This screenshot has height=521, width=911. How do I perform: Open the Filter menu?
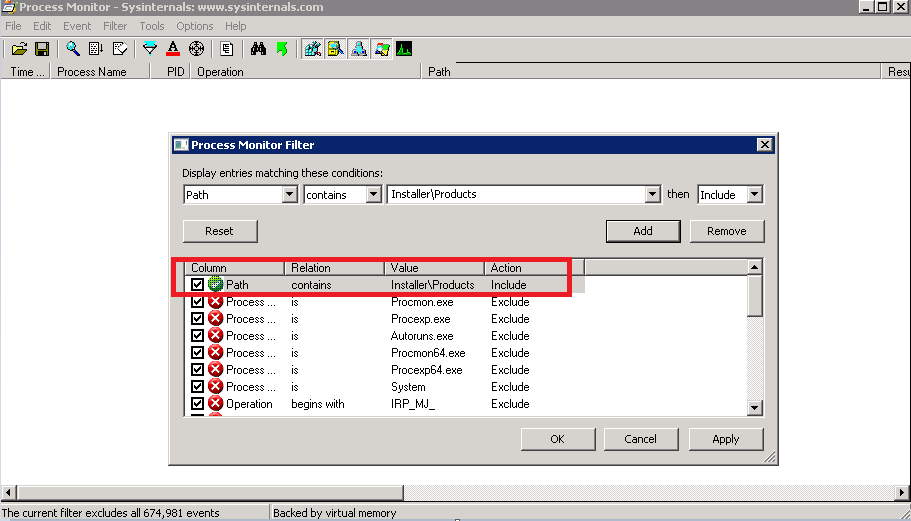(x=115, y=26)
